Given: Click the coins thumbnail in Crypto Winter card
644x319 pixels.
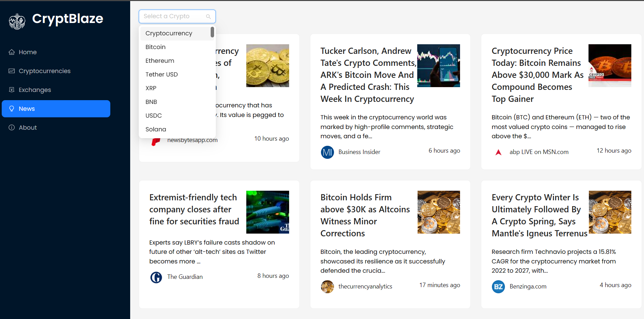Looking at the screenshot, I should coord(610,212).
